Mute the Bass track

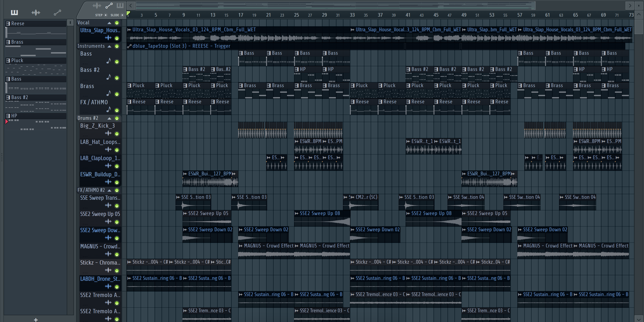[x=117, y=62]
